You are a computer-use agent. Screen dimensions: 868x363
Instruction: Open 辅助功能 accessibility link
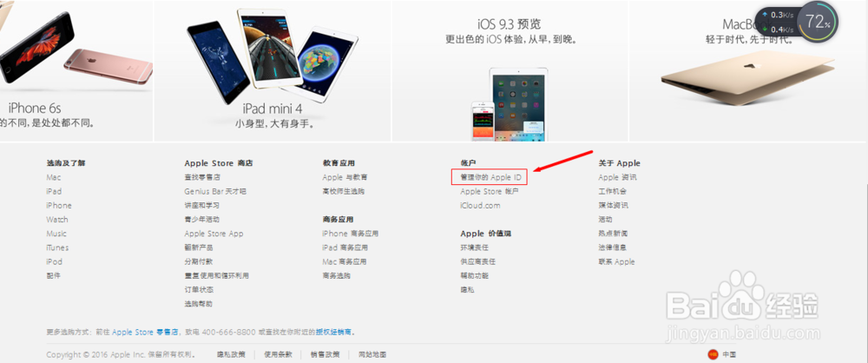475,276
